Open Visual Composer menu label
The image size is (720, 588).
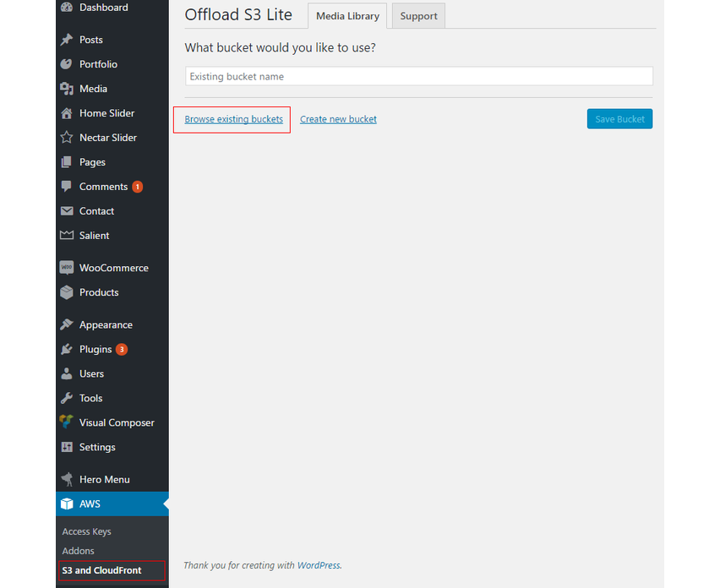[117, 422]
